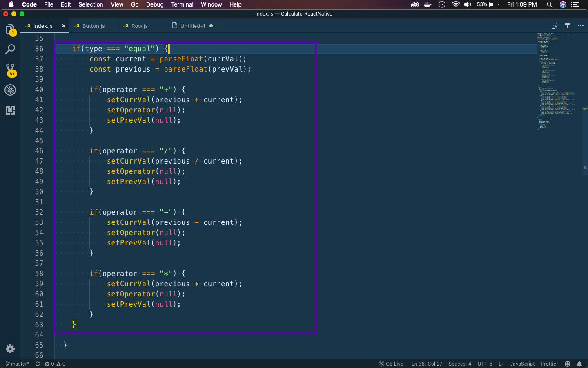Open the Notification Center list icon

(575, 4)
